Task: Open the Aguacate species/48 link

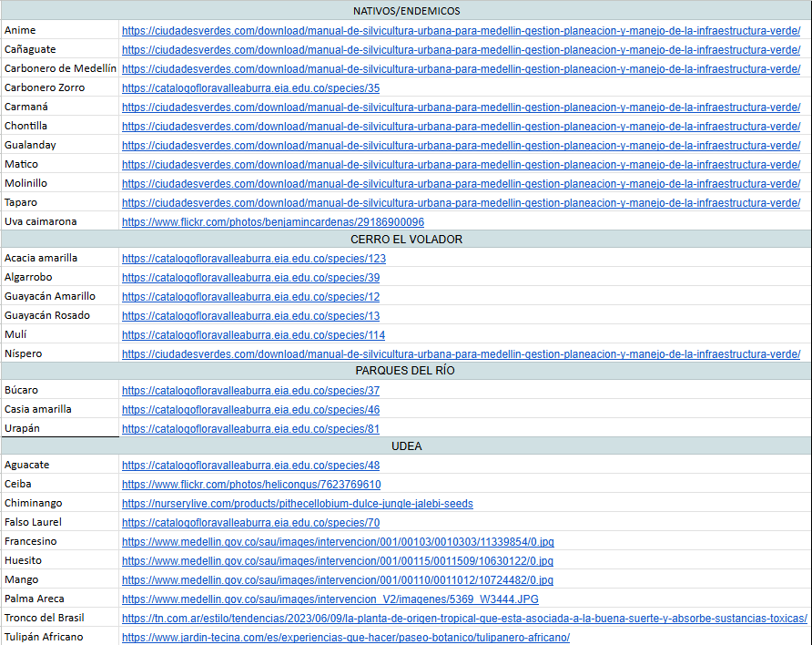Action: [250, 466]
